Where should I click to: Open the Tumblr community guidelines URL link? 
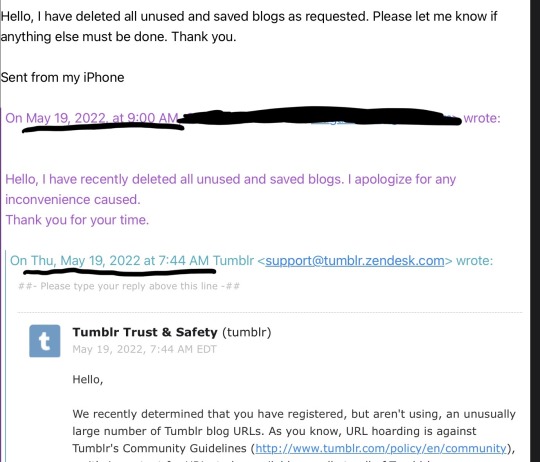(381, 448)
